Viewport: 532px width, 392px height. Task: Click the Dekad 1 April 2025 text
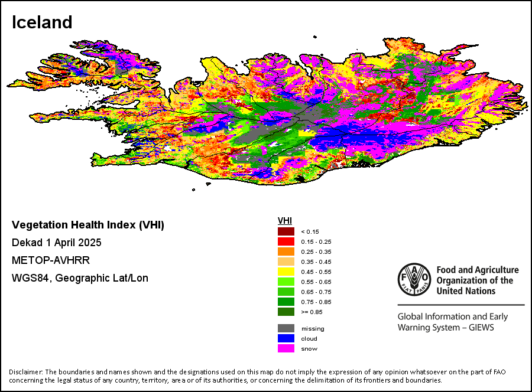pos(56,243)
